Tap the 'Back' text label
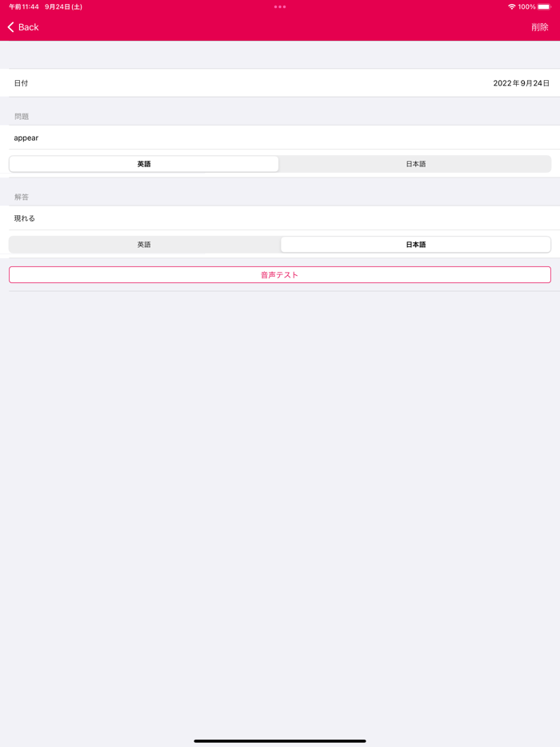 pyautogui.click(x=29, y=27)
